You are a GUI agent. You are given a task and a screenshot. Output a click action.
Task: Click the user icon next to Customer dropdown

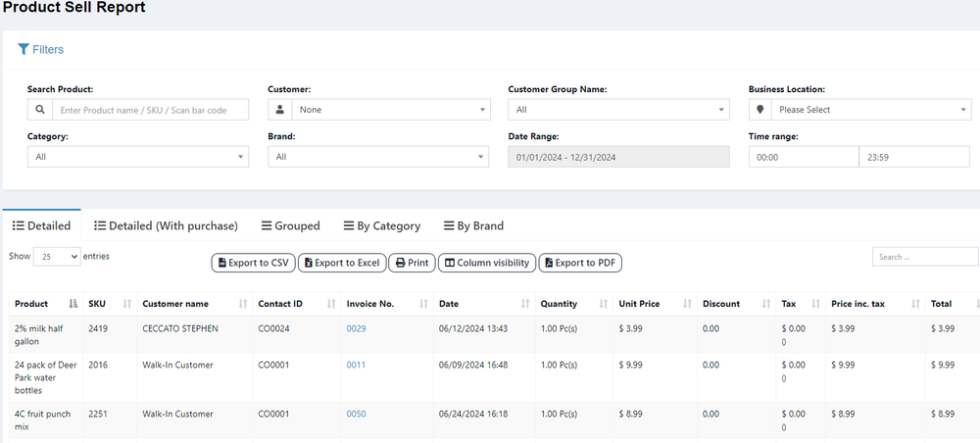(280, 111)
